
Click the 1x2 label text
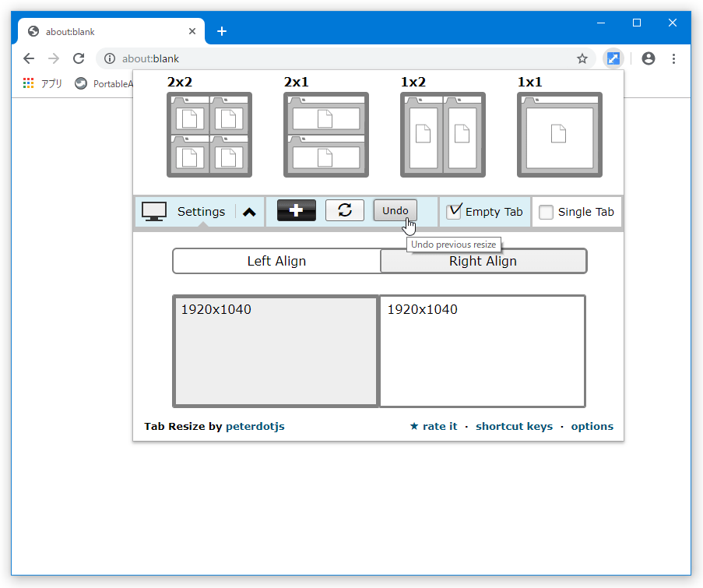click(413, 82)
